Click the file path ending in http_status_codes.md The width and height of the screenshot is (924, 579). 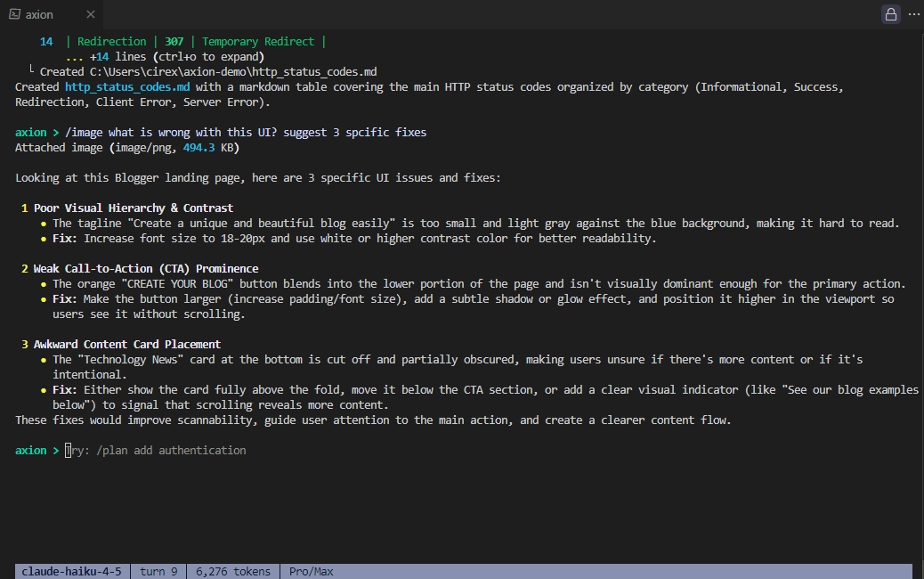pyautogui.click(x=233, y=72)
